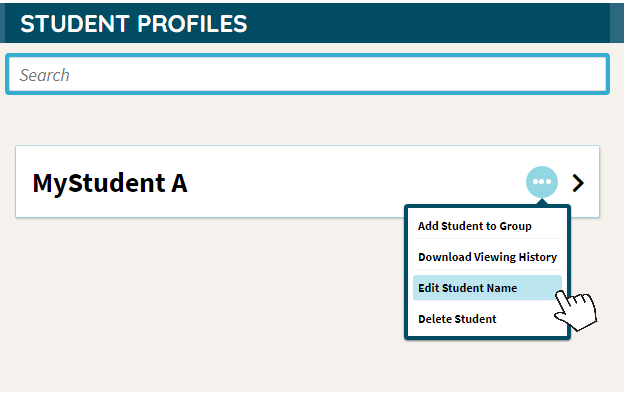Click the white dots inside the round options button
Viewport: 630px width, 394px height.
[542, 182]
